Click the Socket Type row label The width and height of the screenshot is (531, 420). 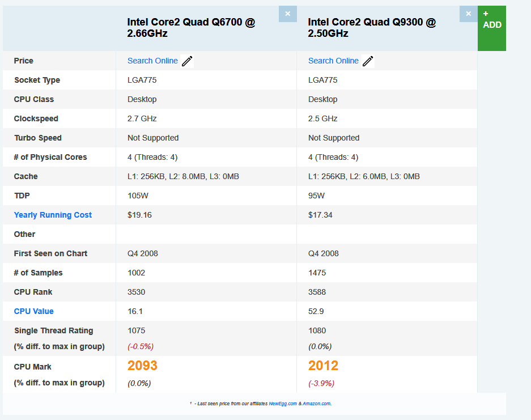tap(37, 80)
